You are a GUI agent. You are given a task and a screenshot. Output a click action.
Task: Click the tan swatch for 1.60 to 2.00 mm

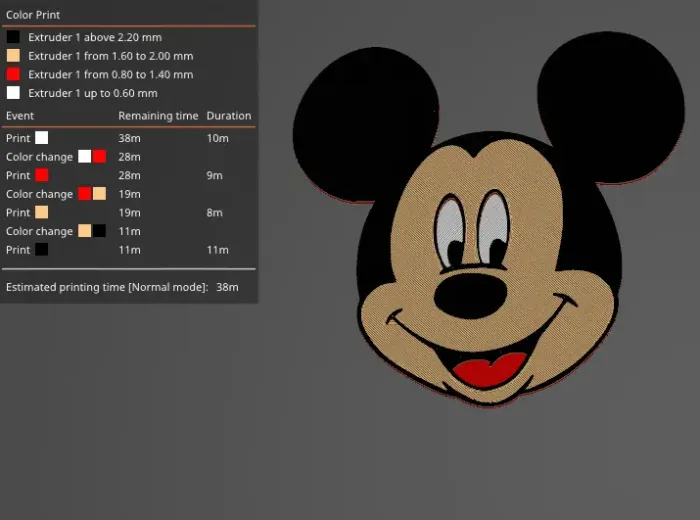point(13,56)
